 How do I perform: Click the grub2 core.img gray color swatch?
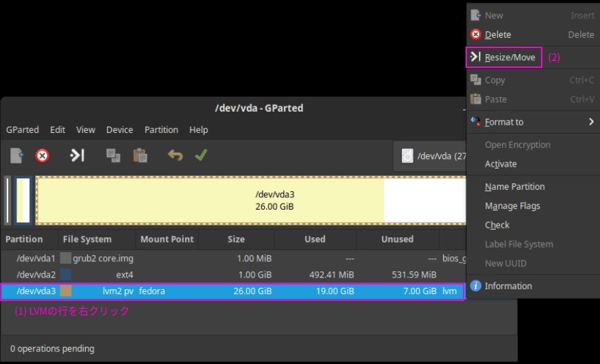click(x=66, y=258)
